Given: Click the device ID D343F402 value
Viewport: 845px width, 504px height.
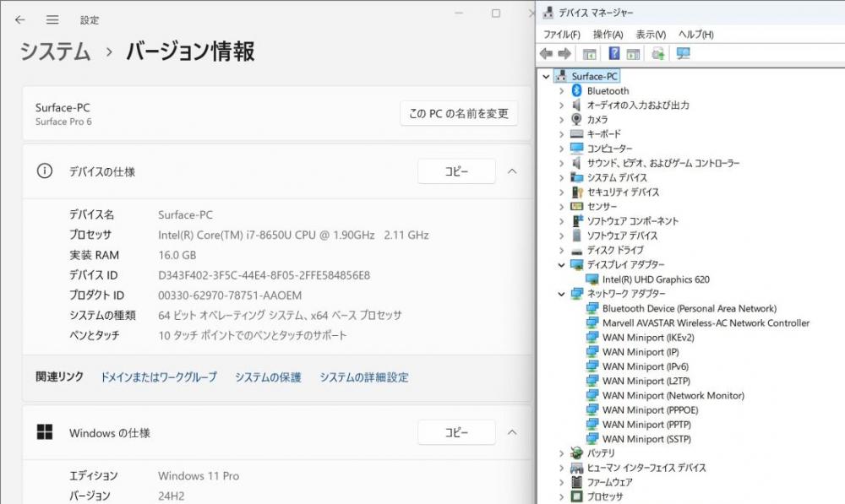Looking at the screenshot, I should pyautogui.click(x=264, y=275).
